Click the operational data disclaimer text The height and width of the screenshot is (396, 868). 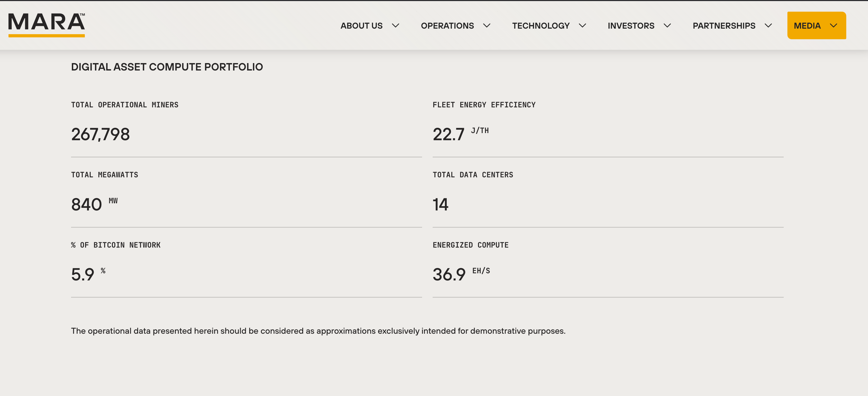[x=318, y=331]
